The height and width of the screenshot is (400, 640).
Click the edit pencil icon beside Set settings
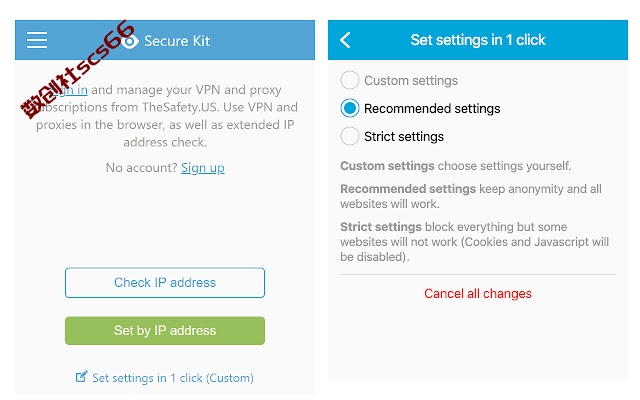pos(82,376)
